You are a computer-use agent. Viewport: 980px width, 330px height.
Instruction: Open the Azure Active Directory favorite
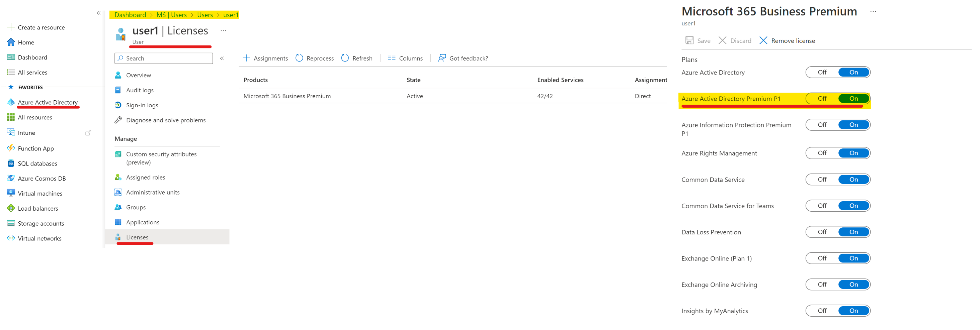48,102
